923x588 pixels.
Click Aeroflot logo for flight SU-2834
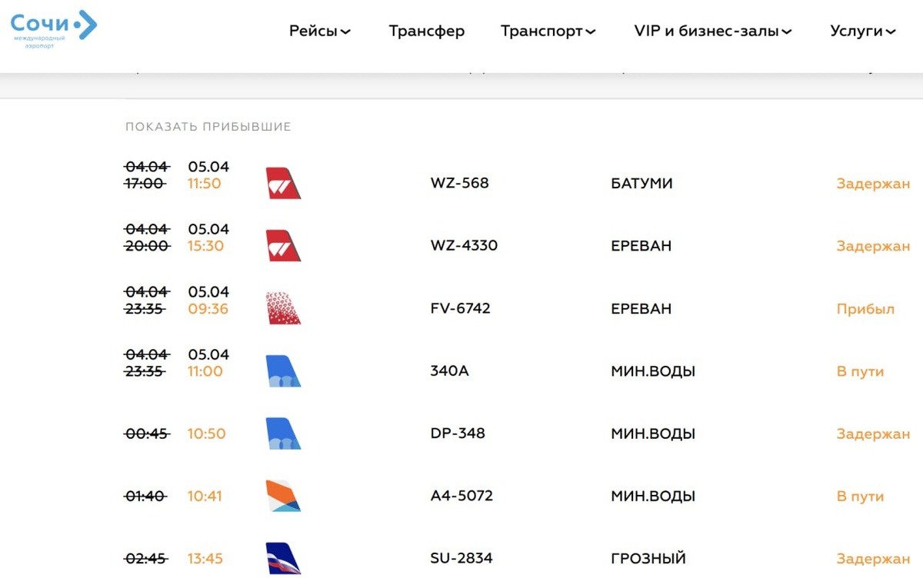pos(283,559)
